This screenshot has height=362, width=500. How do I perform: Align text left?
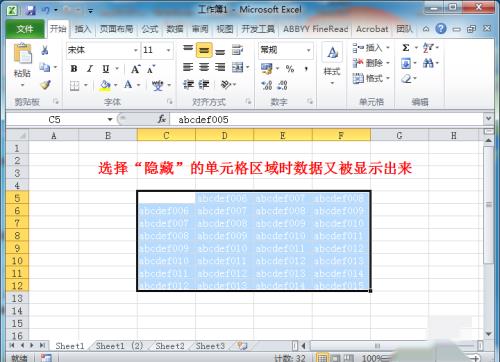(x=188, y=68)
